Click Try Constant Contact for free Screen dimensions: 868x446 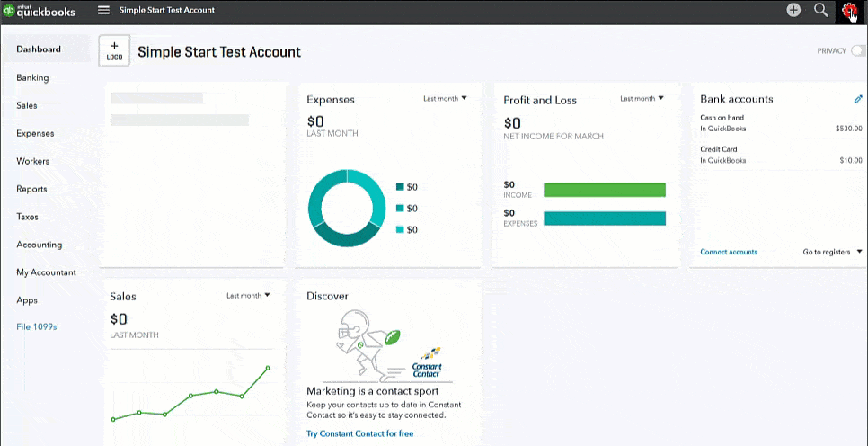point(359,433)
